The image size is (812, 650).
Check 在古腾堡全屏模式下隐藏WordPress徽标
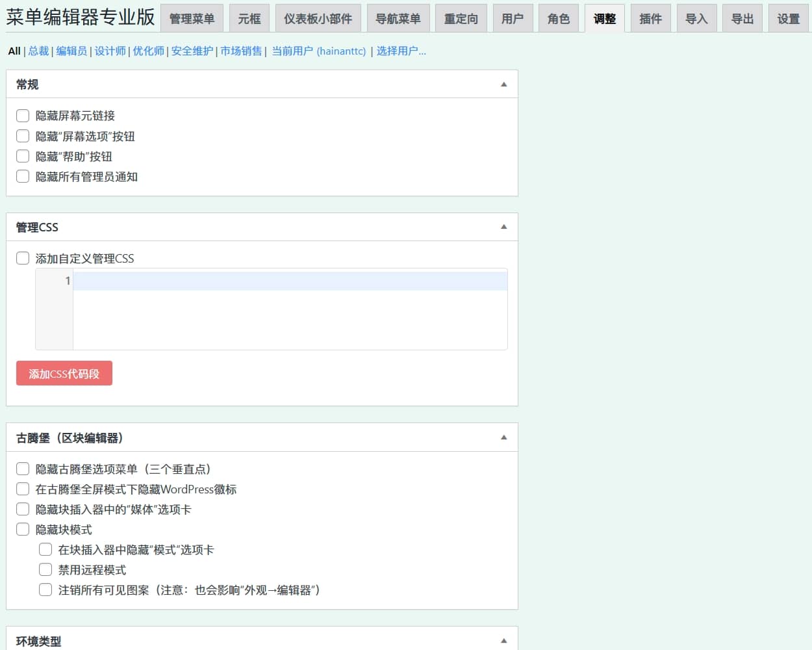tap(23, 489)
